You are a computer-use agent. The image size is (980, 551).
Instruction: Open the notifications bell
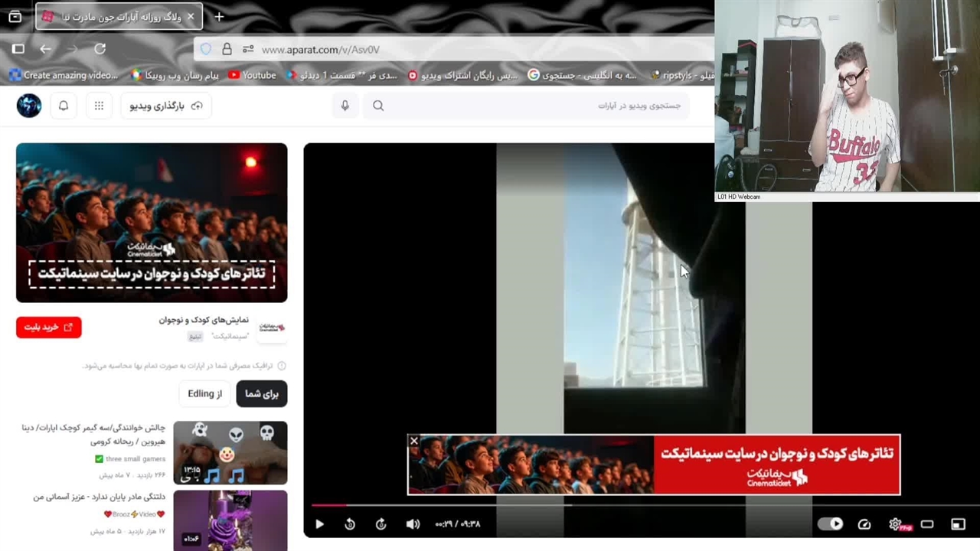[64, 106]
